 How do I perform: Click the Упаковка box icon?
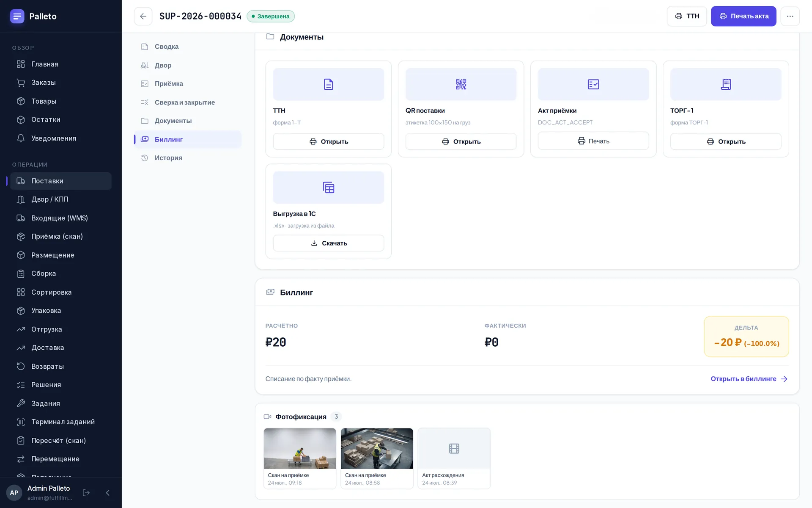(21, 311)
